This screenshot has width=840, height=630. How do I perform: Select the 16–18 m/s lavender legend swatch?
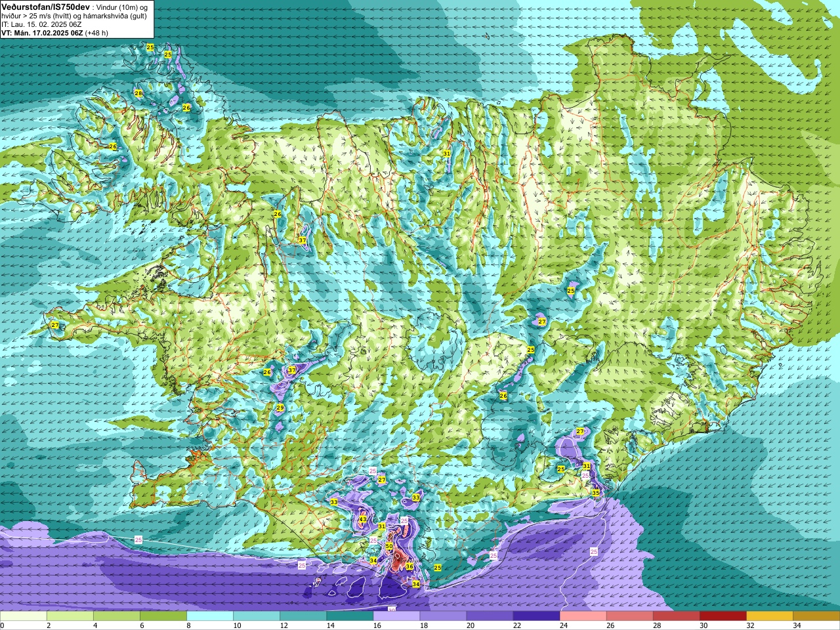coord(396,616)
